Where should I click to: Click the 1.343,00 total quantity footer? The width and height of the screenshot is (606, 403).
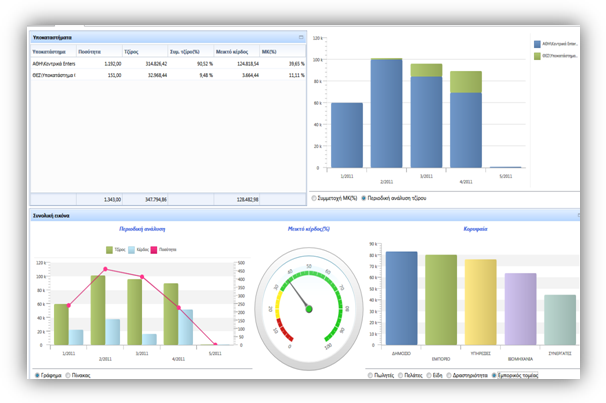point(112,199)
